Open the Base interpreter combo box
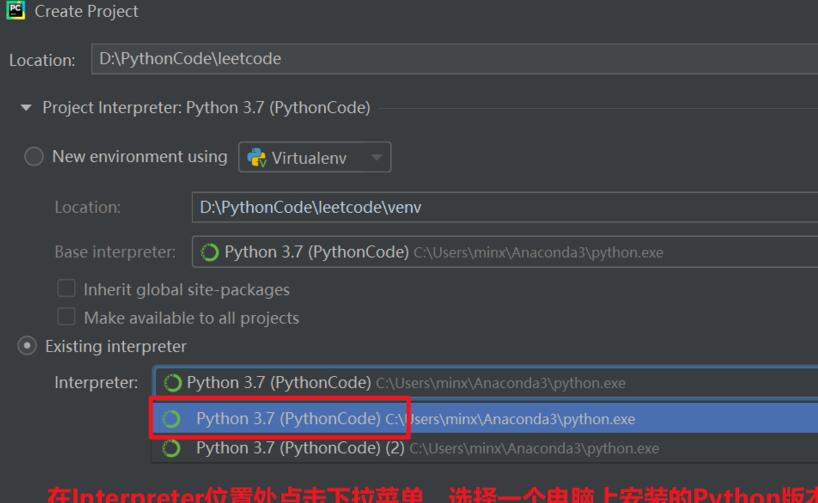This screenshot has height=503, width=818. coord(504,252)
